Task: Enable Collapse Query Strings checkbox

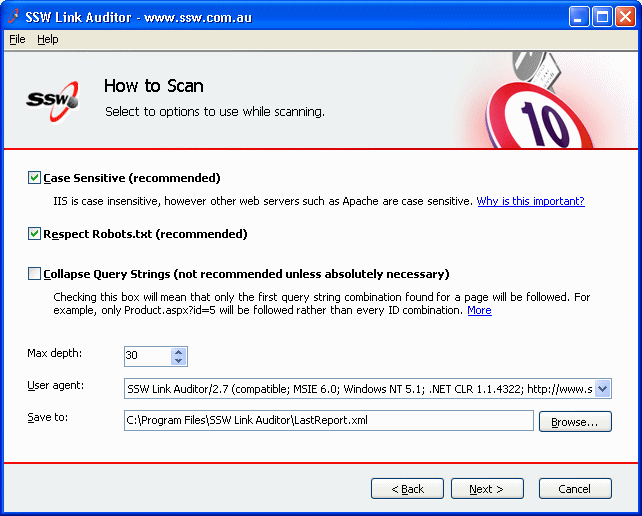Action: [35, 274]
